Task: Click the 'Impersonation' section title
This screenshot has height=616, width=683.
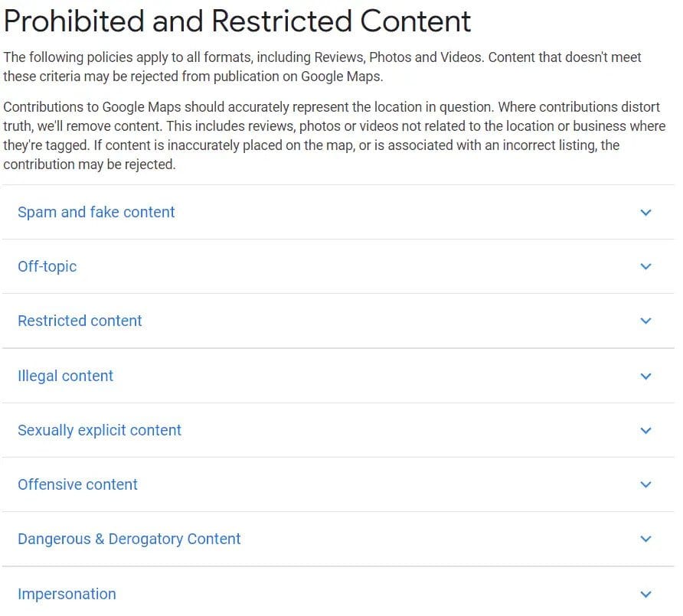Action: tap(67, 595)
